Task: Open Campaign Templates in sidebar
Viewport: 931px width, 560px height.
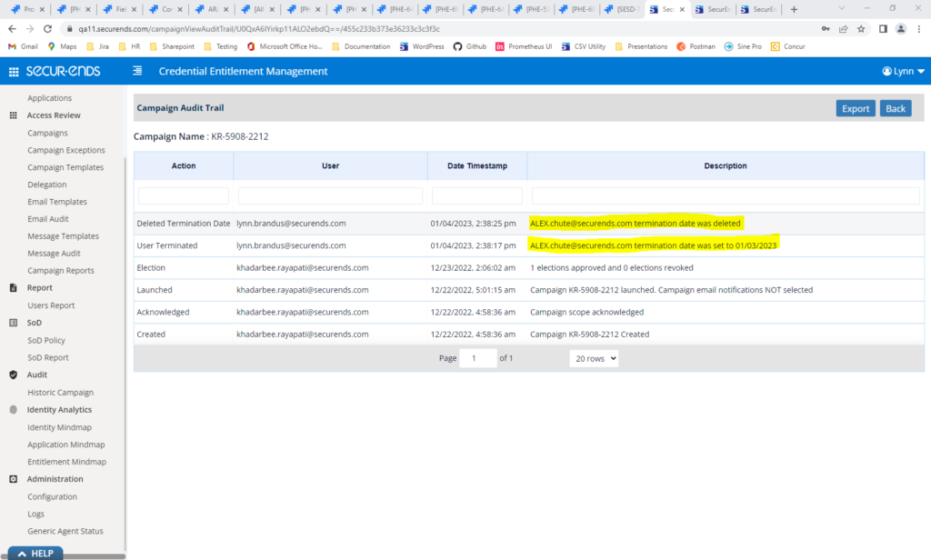Action: (x=65, y=167)
